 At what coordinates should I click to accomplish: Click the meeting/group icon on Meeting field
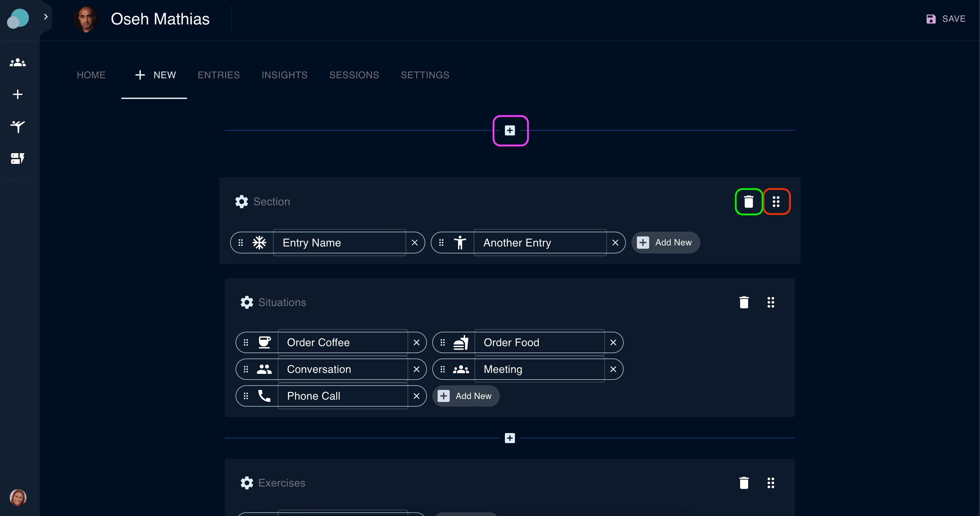[x=461, y=369]
